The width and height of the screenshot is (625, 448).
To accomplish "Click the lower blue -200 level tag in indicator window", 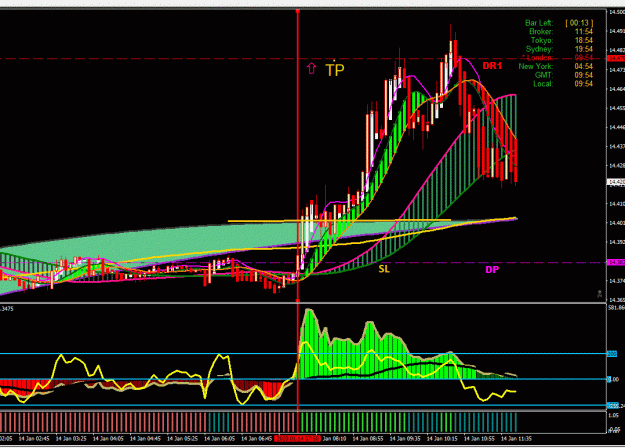I will click(613, 406).
